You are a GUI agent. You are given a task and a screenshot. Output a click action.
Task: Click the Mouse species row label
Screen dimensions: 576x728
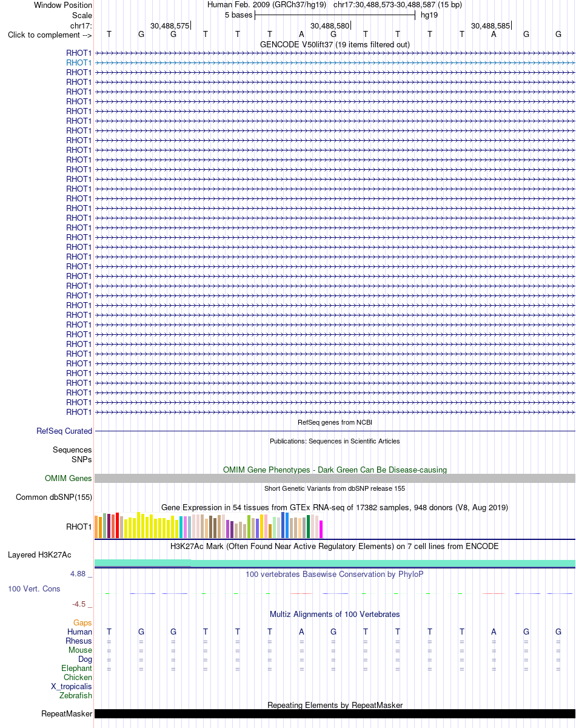(80, 650)
